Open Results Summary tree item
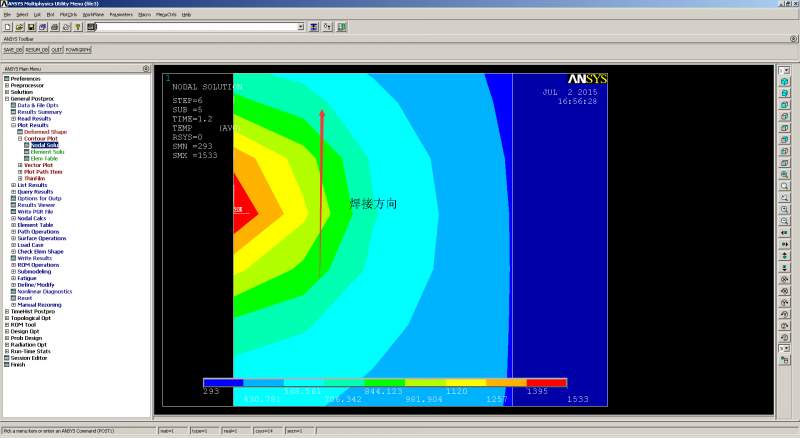Screen dimensions: 800x438 coord(40,112)
